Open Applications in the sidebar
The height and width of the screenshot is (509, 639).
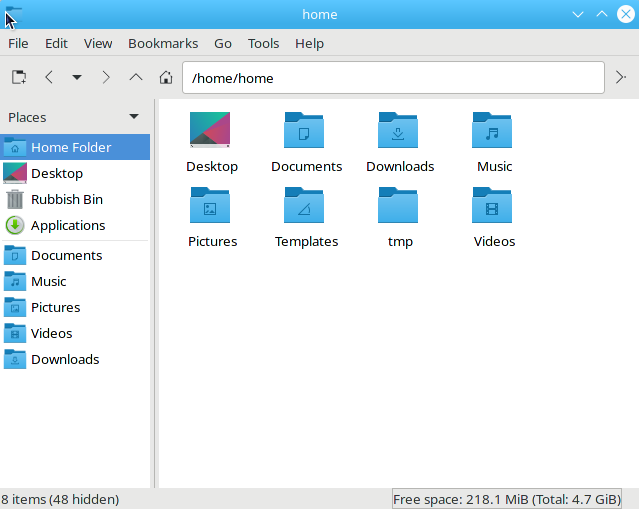coord(75,225)
